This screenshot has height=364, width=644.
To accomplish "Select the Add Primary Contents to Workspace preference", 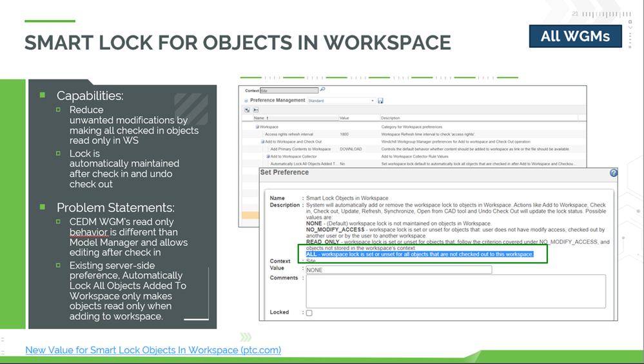I will pos(300,149).
